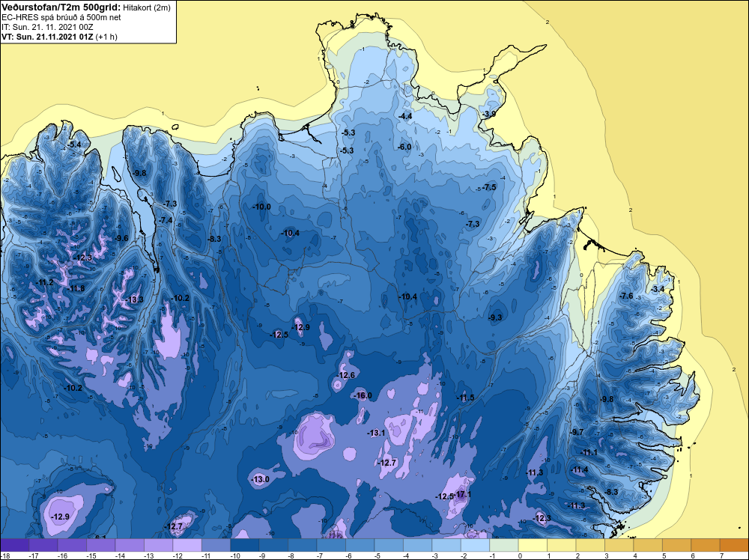Click the legend swatch between -2 and -1
Image resolution: width=749 pixels, height=560 pixels.
tap(476, 545)
